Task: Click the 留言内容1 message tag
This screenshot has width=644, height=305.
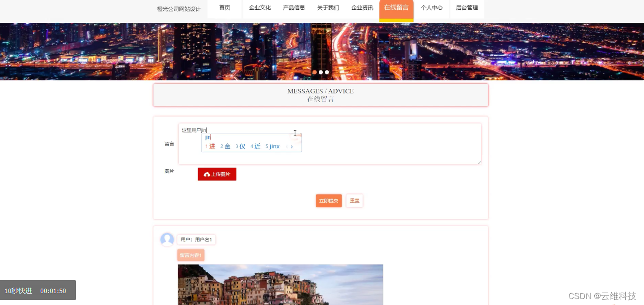Action: click(191, 255)
